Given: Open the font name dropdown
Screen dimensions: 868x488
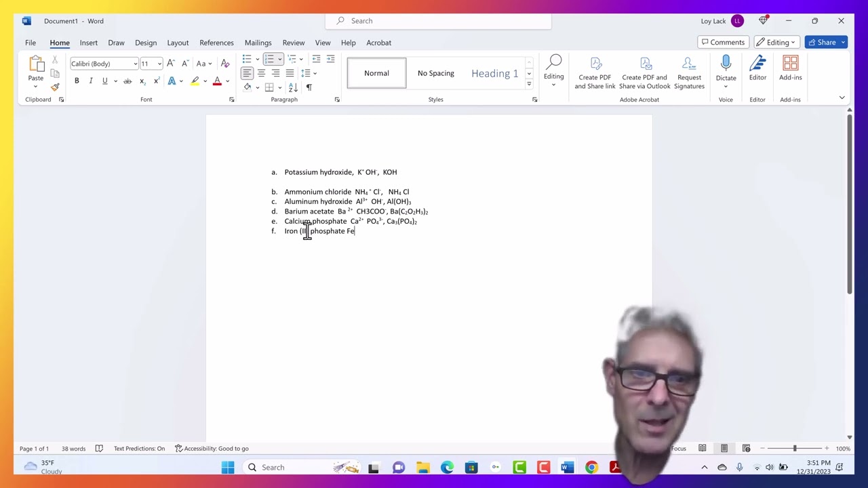Looking at the screenshot, I should pos(135,64).
